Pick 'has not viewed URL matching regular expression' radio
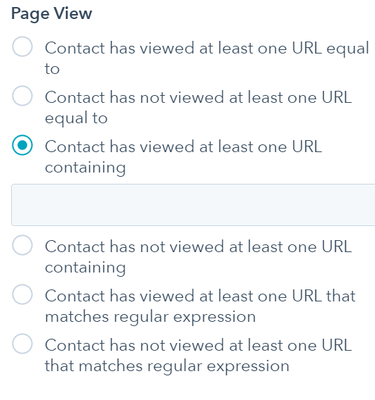The width and height of the screenshot is (375, 400). point(22,344)
